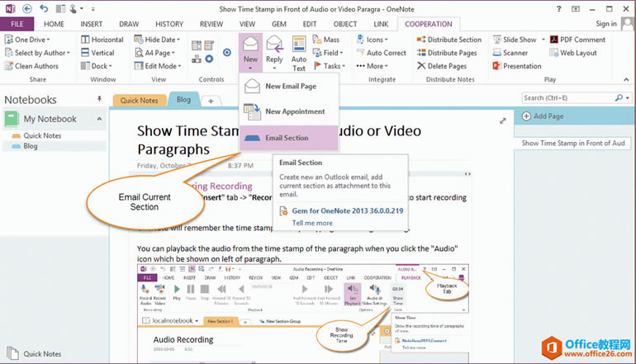
Task: Click the Mass button
Action: point(325,40)
